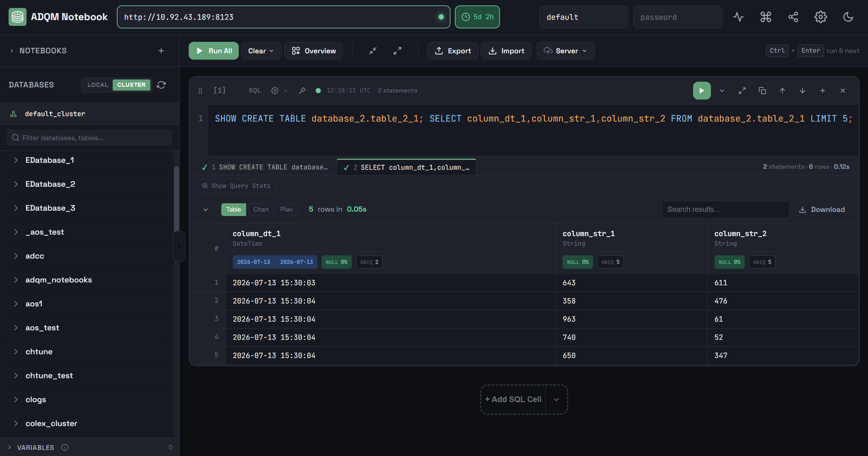Open the first statement SHOW CREATE TABLE tab
The image size is (868, 456).
click(265, 167)
